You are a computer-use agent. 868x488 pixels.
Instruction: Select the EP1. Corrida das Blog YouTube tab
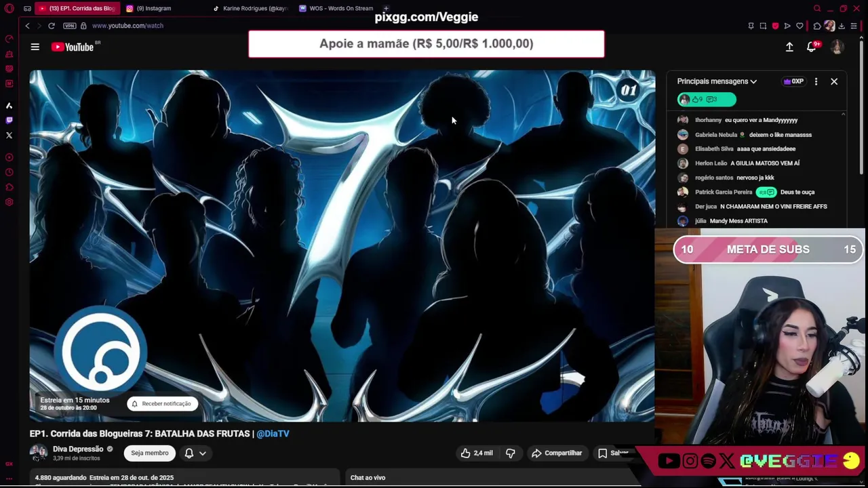77,8
